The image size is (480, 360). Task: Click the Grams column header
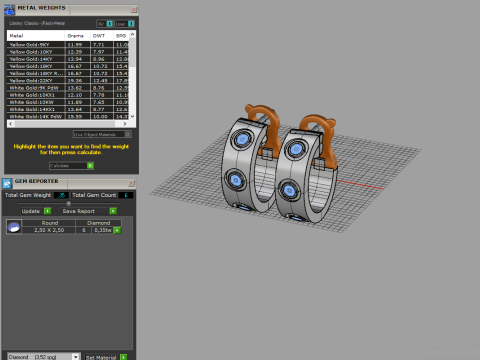coord(77,36)
